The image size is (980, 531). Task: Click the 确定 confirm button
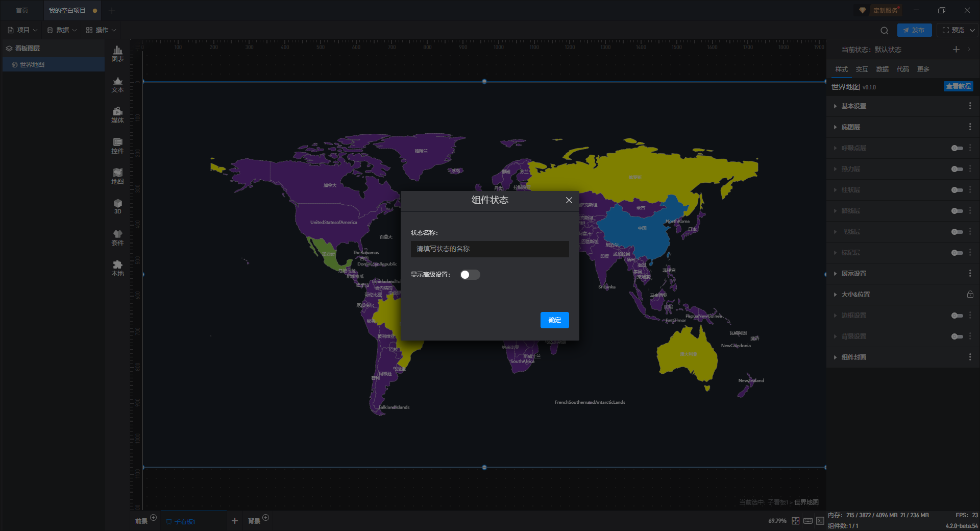coord(554,320)
